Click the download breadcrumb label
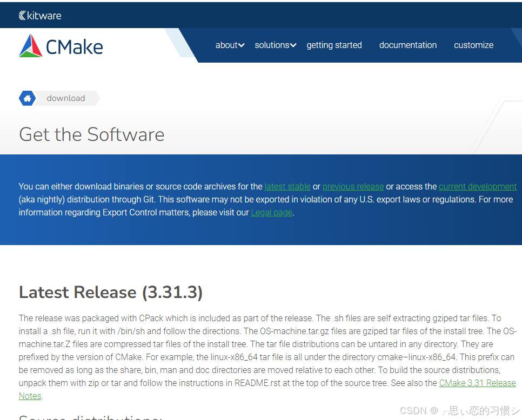This screenshot has height=420, width=522. click(x=65, y=98)
